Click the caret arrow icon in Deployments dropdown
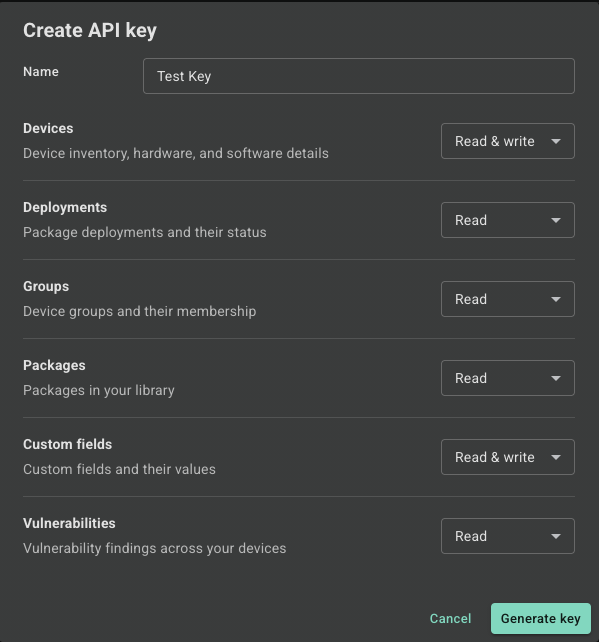The width and height of the screenshot is (599, 642). tap(556, 221)
